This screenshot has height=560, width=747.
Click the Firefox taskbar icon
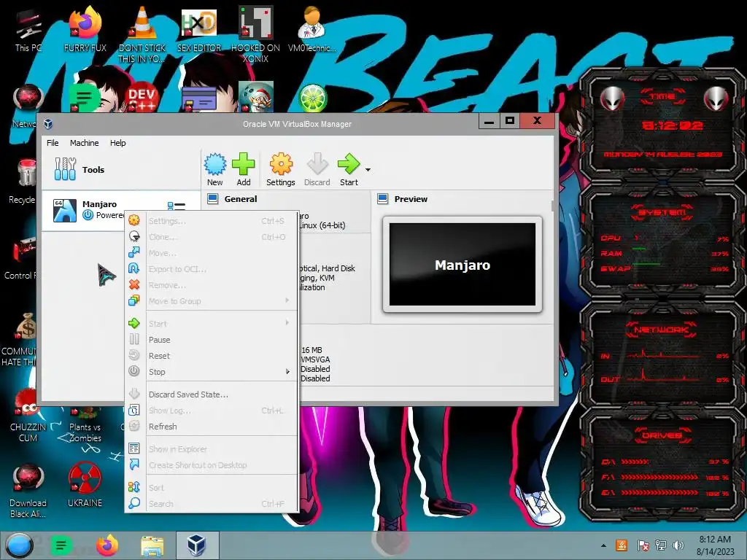tap(107, 545)
